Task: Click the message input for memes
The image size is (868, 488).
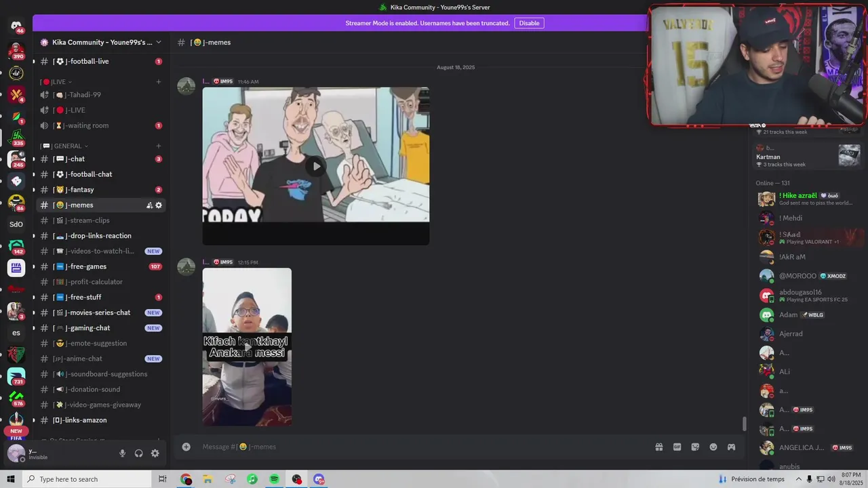Action: pos(424,447)
